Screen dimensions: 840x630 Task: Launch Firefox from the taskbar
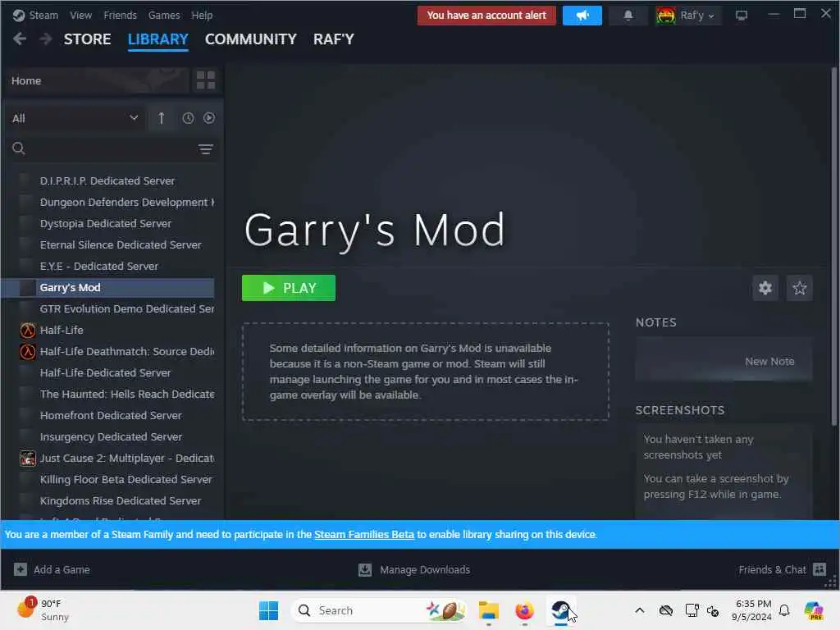tap(524, 610)
